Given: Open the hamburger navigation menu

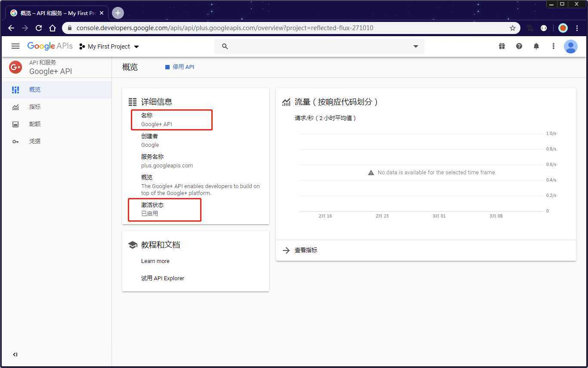Looking at the screenshot, I should tap(15, 46).
